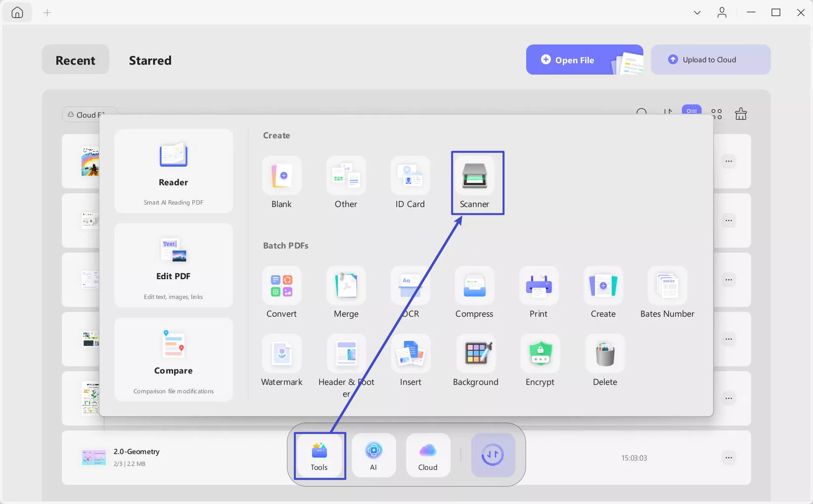
Task: Open the Reader mode card
Action: click(x=174, y=171)
